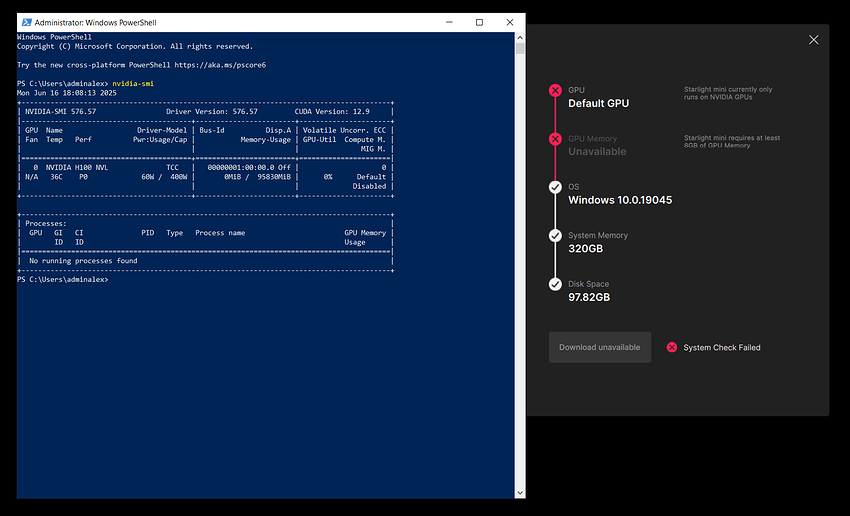Click the 320GB system memory value
Image resolution: width=850 pixels, height=516 pixels.
(x=585, y=249)
